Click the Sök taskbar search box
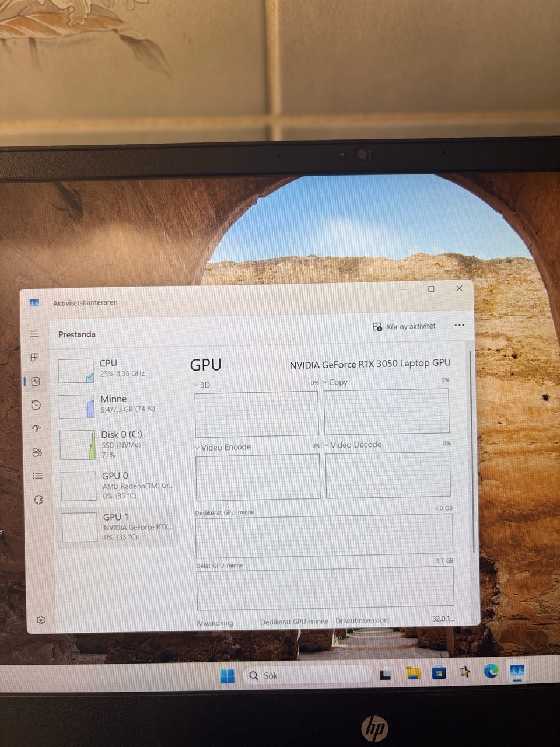 (307, 675)
